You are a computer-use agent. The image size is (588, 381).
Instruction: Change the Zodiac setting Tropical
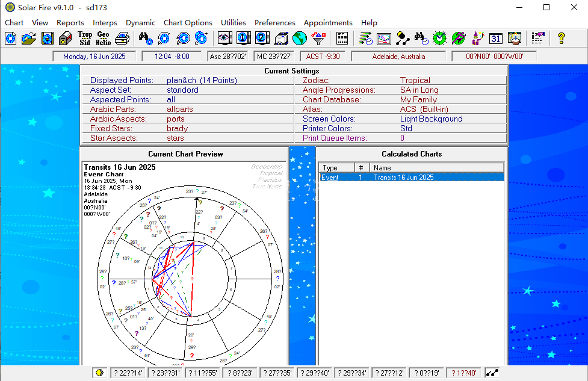click(x=415, y=80)
